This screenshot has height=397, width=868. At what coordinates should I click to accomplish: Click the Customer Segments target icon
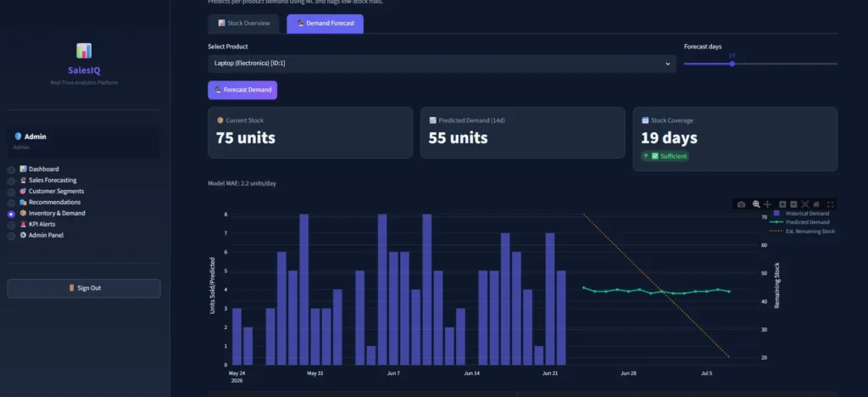pos(23,191)
